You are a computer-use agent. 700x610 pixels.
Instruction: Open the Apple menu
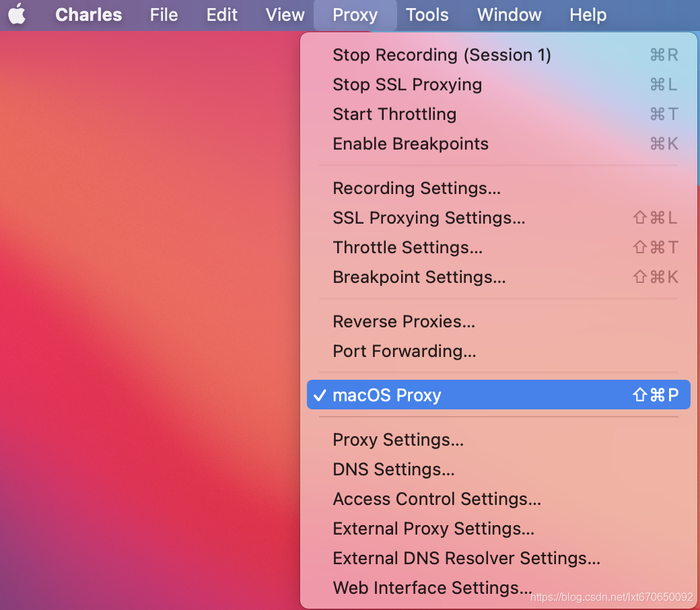click(x=17, y=14)
